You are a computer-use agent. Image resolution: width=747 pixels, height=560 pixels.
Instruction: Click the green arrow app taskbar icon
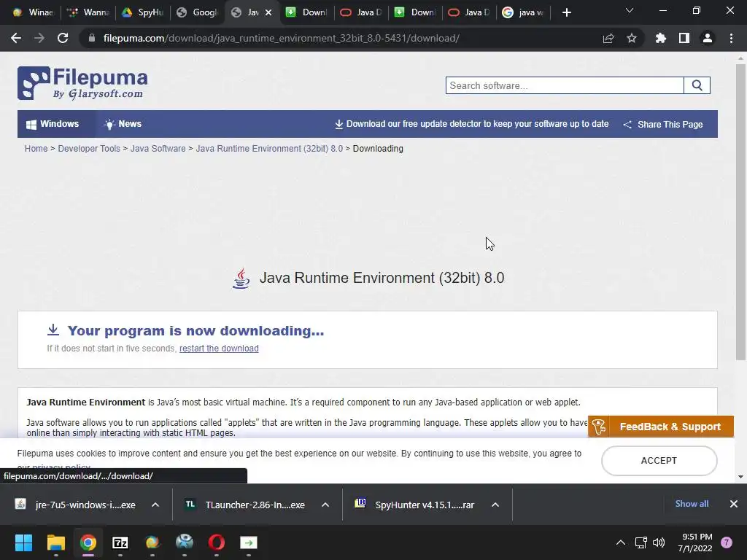(248, 542)
